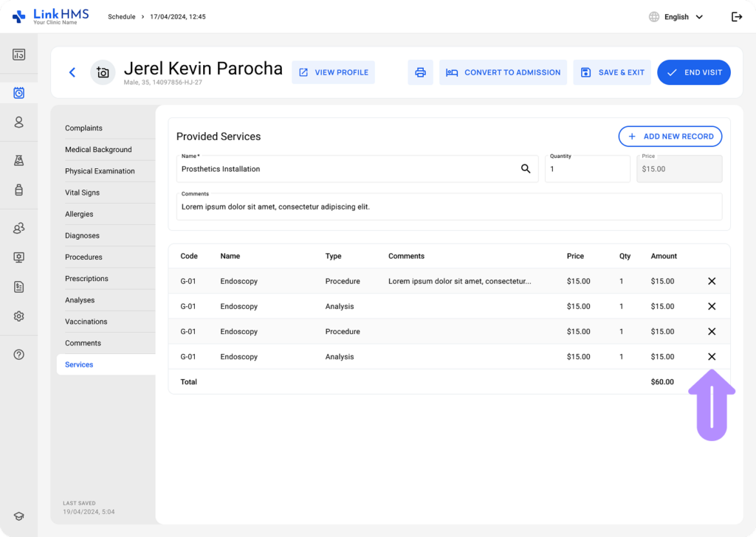Delete the last Endoscopy Analysis row
This screenshot has width=756, height=537.
coord(711,356)
